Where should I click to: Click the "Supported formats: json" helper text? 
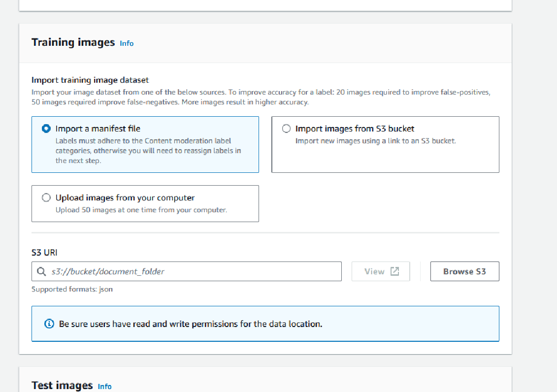71,289
